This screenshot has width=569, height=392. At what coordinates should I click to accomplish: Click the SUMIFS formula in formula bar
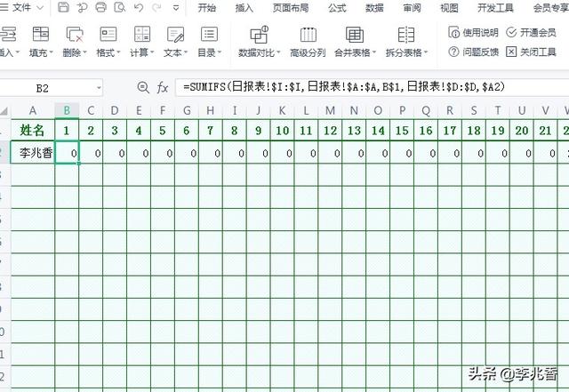tap(344, 87)
